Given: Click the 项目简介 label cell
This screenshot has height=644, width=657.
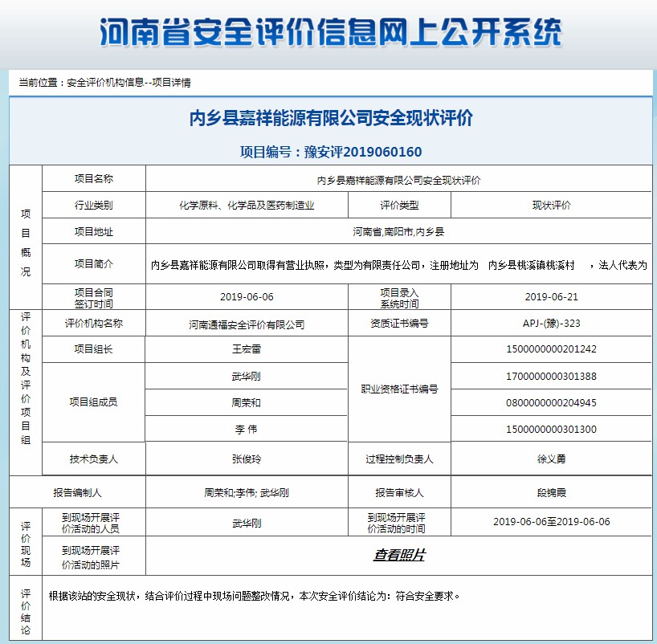Looking at the screenshot, I should coord(94,264).
